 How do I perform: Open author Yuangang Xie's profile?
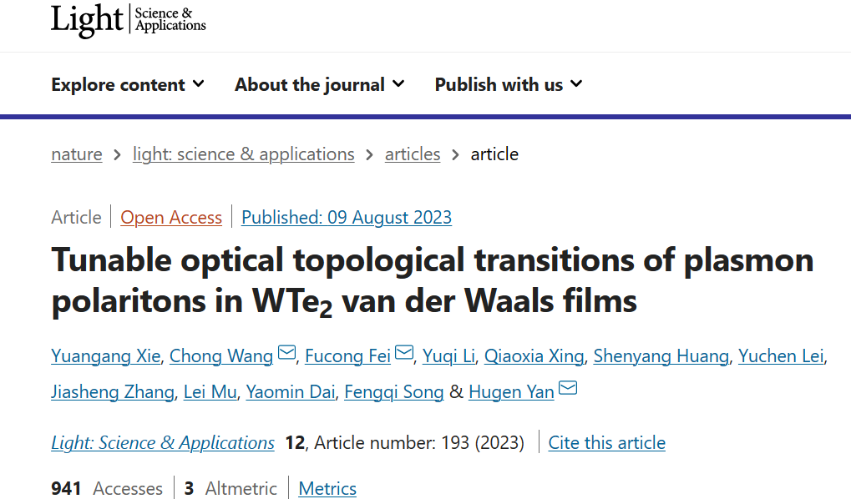pyautogui.click(x=105, y=356)
